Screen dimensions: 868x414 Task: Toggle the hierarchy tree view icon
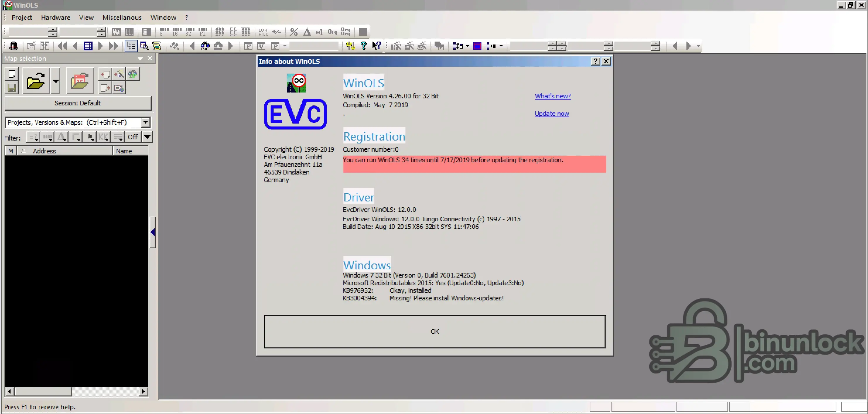pos(131,46)
